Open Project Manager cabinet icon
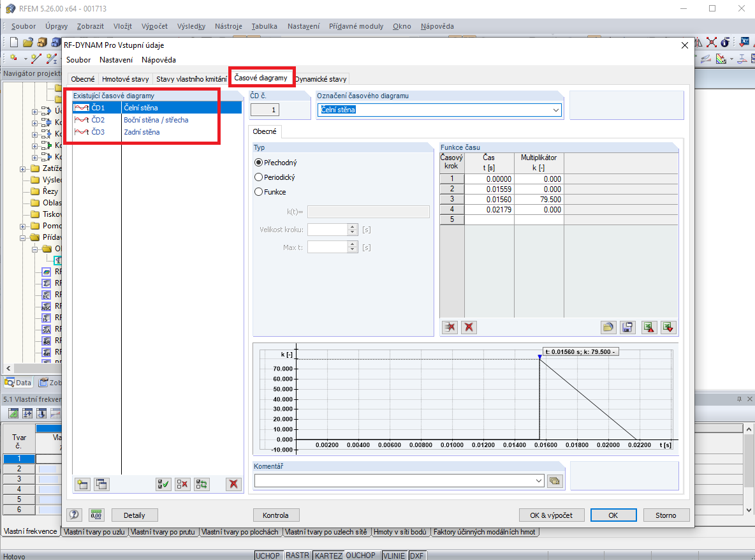This screenshot has width=755, height=560. pos(42,42)
